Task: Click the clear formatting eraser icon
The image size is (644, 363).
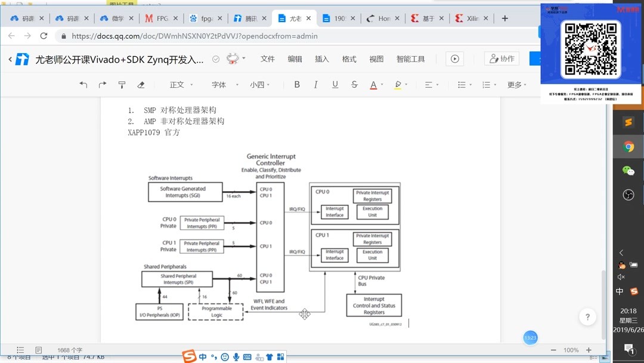Action: pyautogui.click(x=141, y=84)
